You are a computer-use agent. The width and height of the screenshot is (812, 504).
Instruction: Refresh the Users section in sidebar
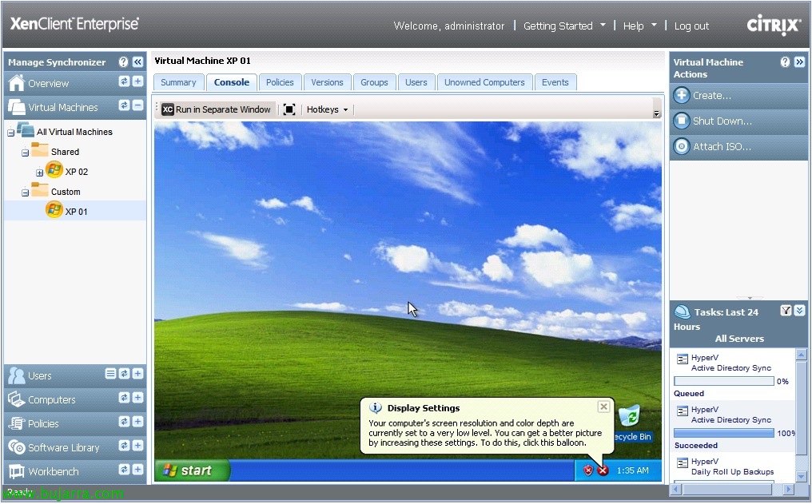[125, 374]
